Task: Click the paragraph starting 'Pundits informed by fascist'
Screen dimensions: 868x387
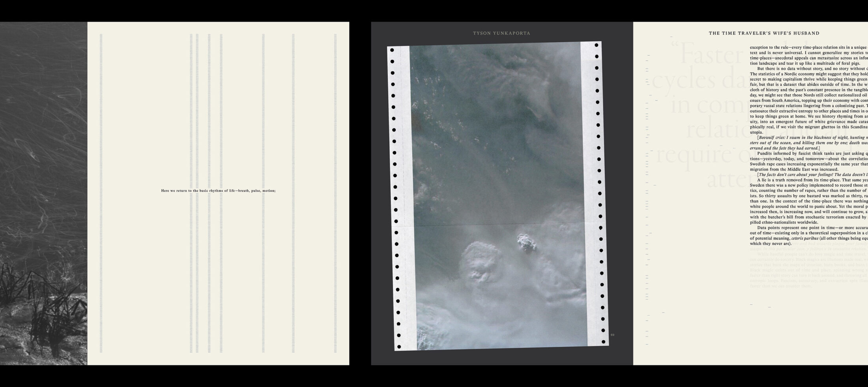Action: 809,161
